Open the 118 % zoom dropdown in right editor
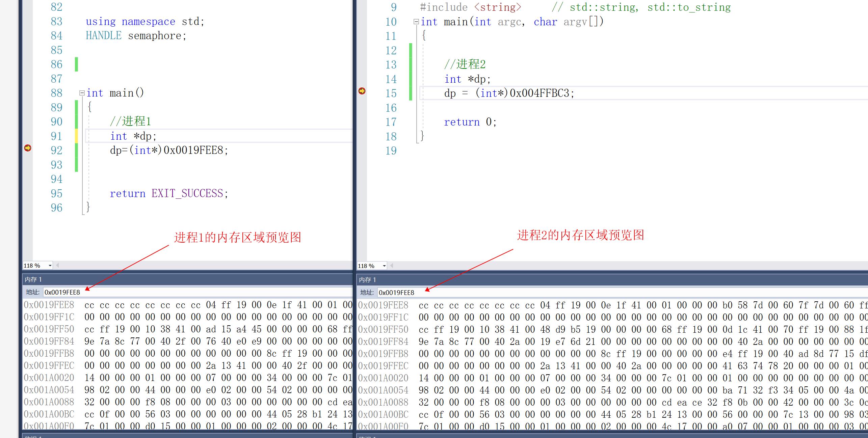The image size is (868, 438). [384, 266]
